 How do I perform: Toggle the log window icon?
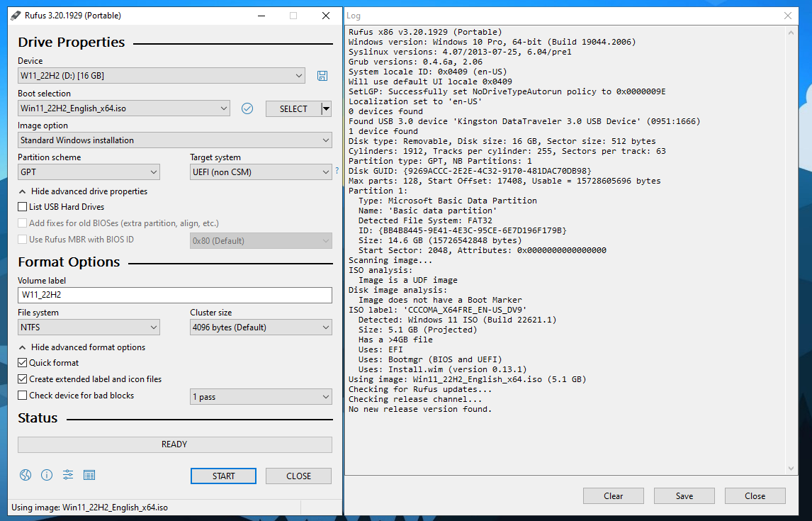pos(89,475)
